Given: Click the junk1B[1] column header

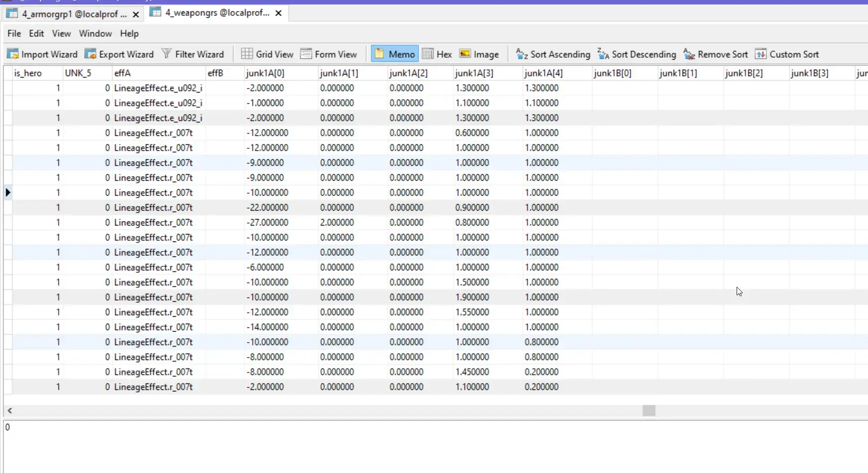Looking at the screenshot, I should [x=690, y=73].
